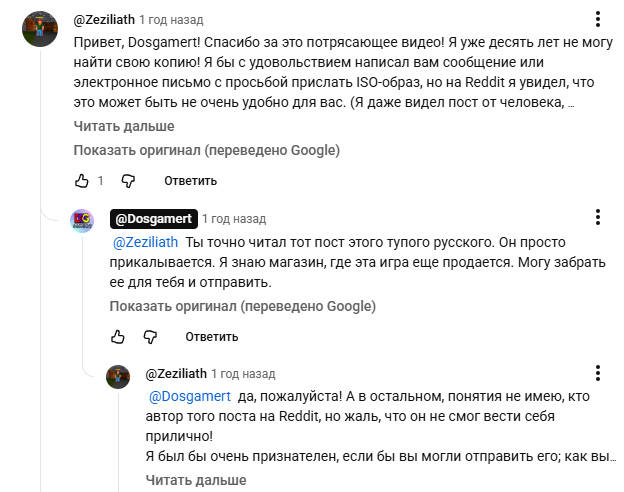The width and height of the screenshot is (624, 492).
Task: Click @Zeziliath's small avatar in the last reply
Action: tap(118, 376)
